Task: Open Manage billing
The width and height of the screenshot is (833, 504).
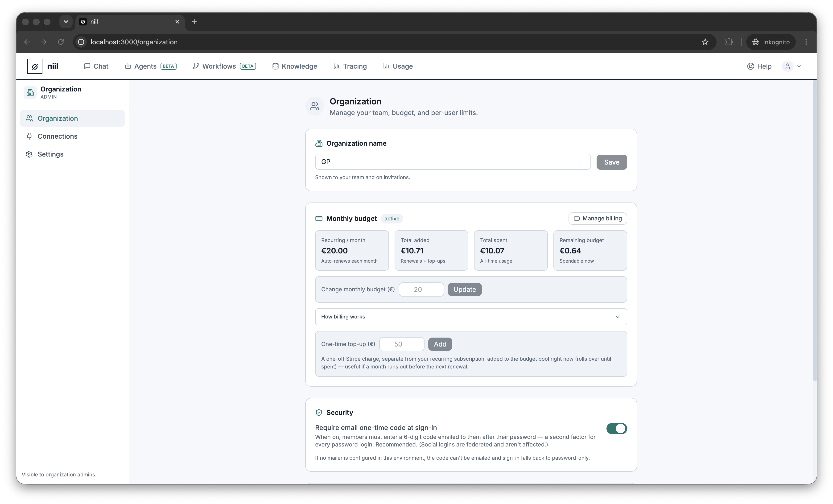Action: coord(597,218)
